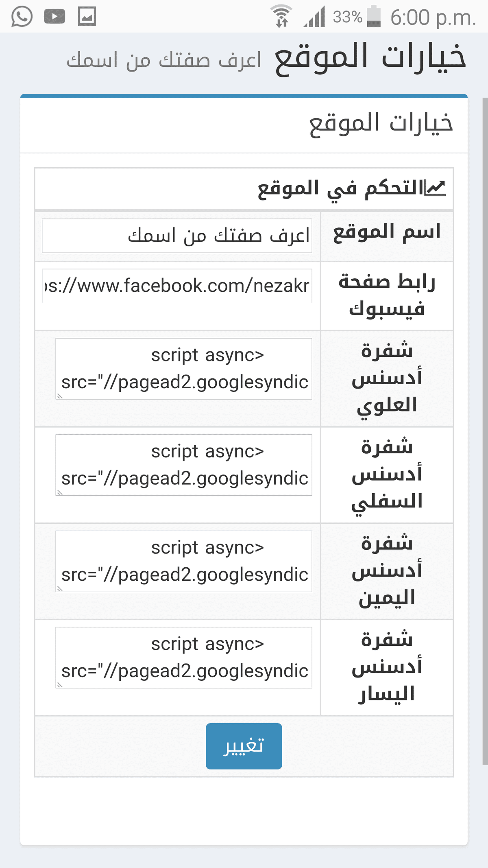488x868 pixels.
Task: Click the bottom AdSense code textarea
Action: tap(184, 465)
